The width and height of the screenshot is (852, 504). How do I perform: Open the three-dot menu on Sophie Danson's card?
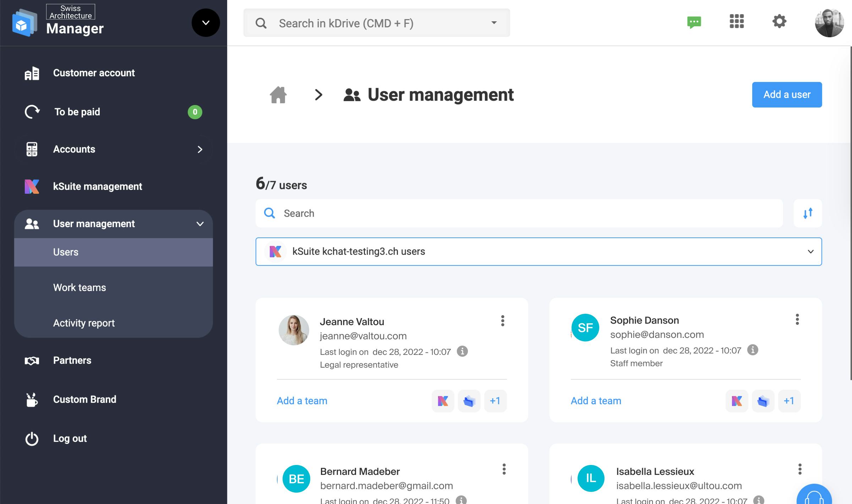797,320
